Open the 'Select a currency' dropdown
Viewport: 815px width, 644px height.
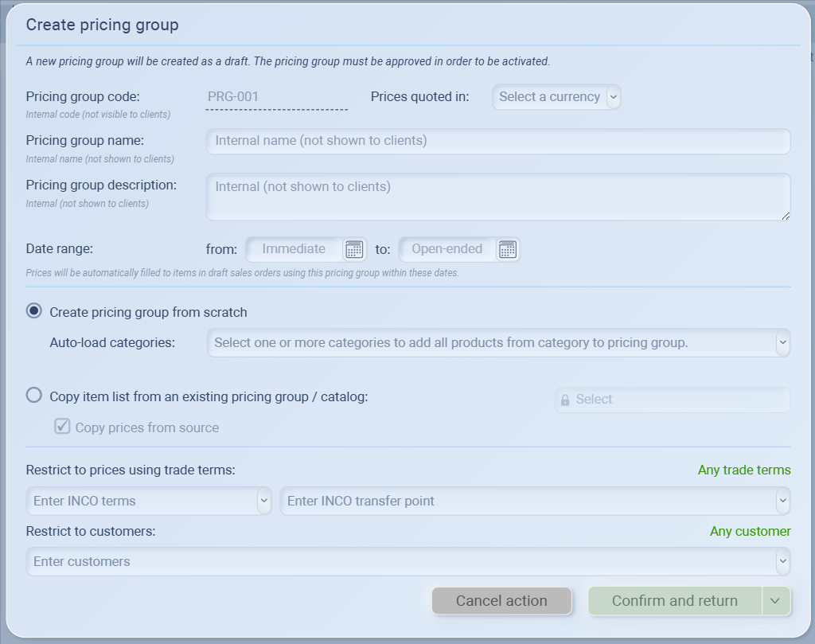coord(556,96)
